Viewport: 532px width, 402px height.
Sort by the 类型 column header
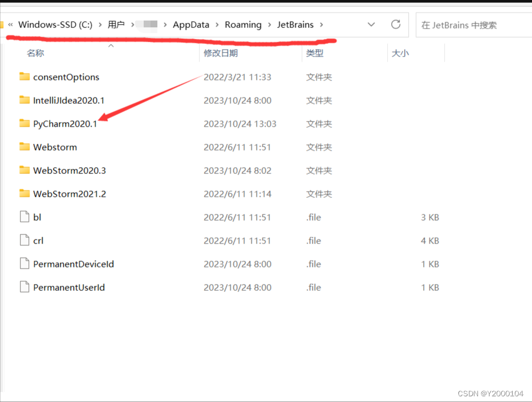315,53
